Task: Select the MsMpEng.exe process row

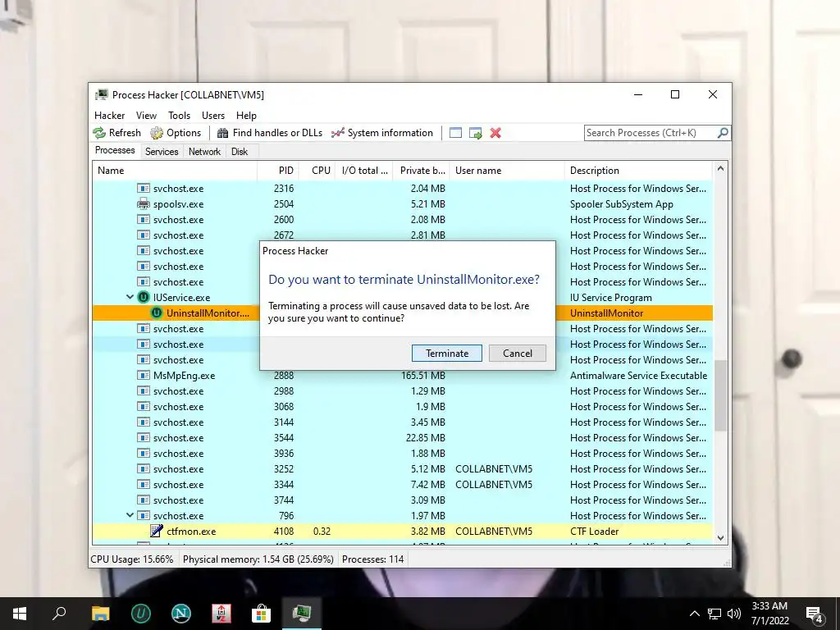Action: tap(403, 376)
